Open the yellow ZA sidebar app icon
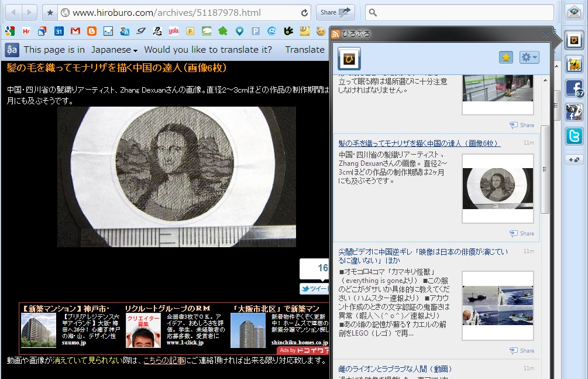 [x=574, y=64]
